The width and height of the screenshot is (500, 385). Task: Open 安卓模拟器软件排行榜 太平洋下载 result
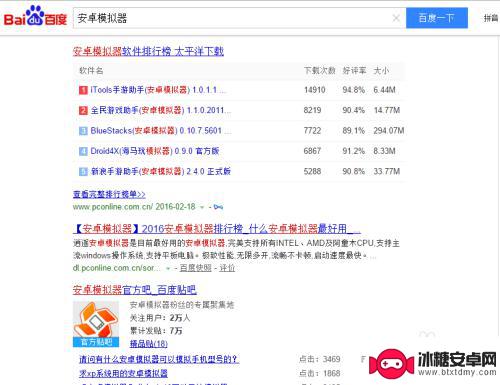[x=148, y=51]
